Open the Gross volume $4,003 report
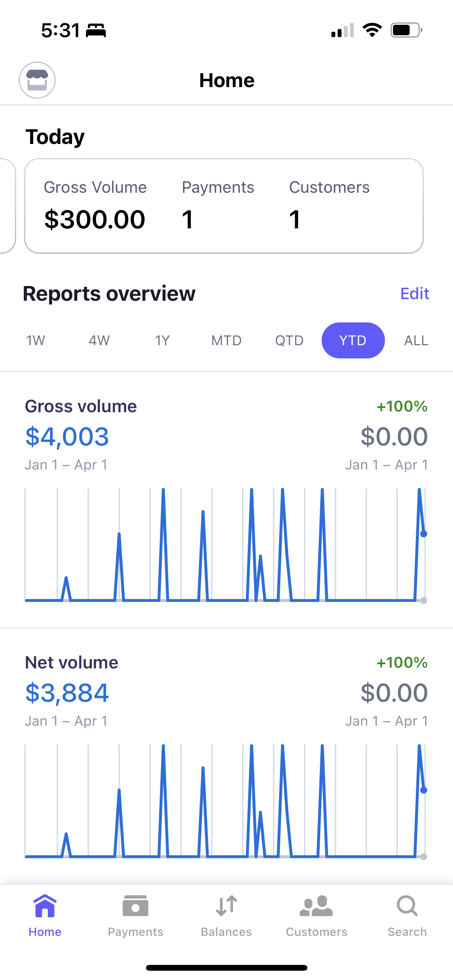Image resolution: width=453 pixels, height=980 pixels. click(x=67, y=437)
